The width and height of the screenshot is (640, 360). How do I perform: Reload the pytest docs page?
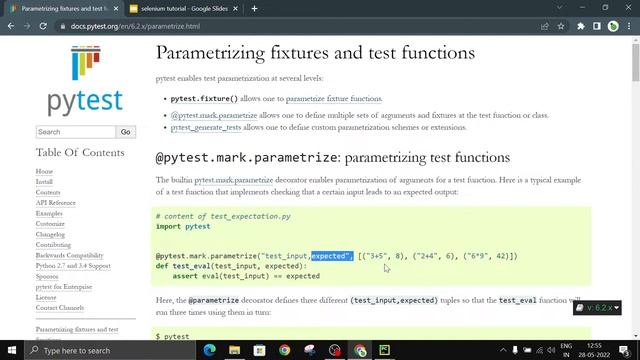pyautogui.click(x=43, y=26)
